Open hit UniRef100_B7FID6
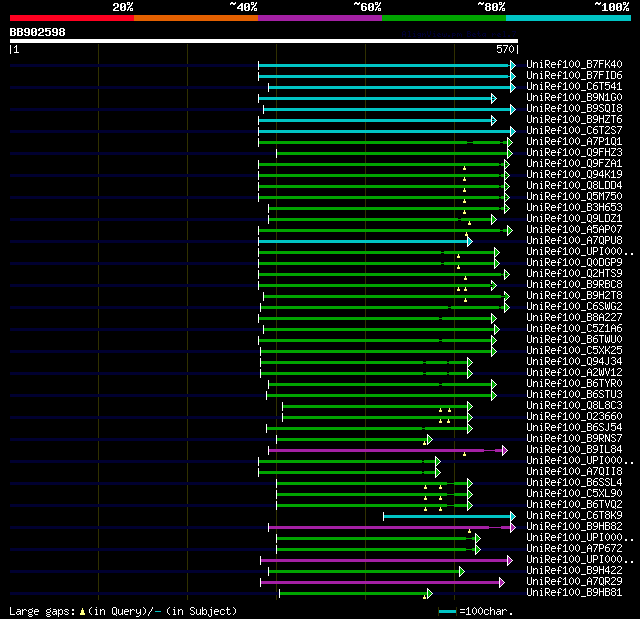The image size is (640, 619). coord(574,75)
